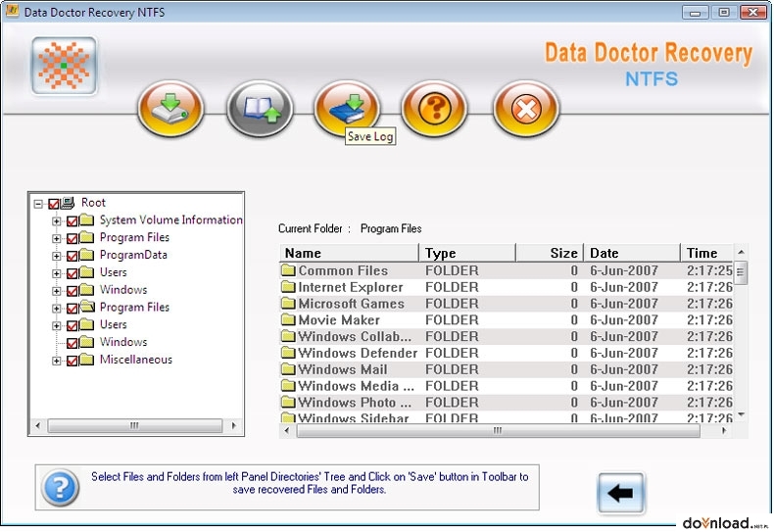Select the 'Internet Explorer' name cell

click(351, 287)
